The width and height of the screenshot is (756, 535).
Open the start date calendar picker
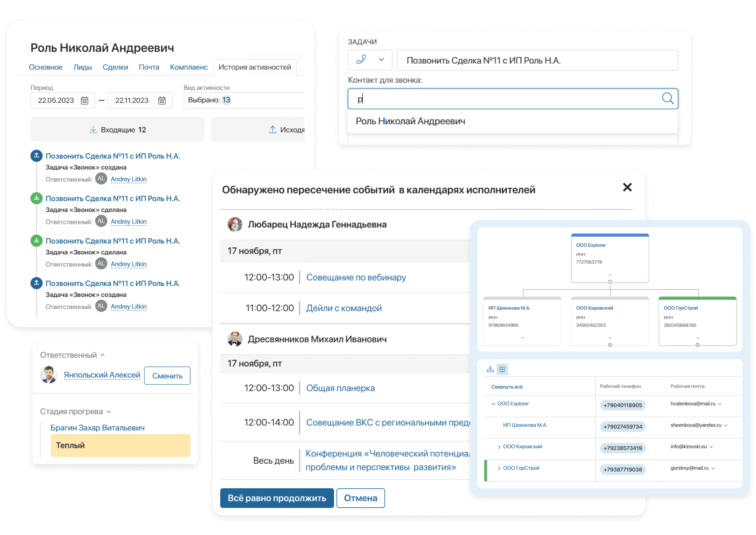[x=85, y=101]
